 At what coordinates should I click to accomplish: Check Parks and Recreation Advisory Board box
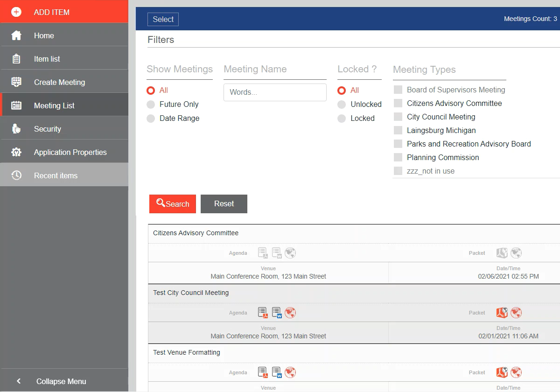click(x=398, y=144)
